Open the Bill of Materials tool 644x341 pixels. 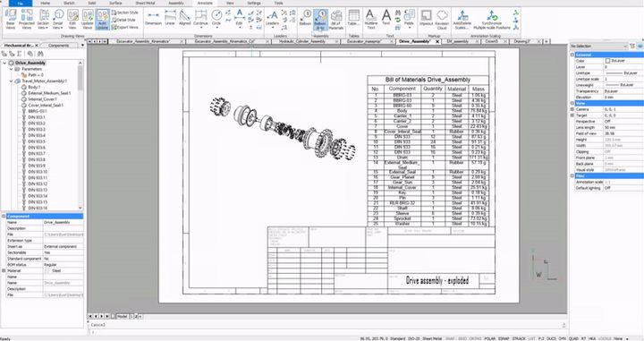coord(336,20)
